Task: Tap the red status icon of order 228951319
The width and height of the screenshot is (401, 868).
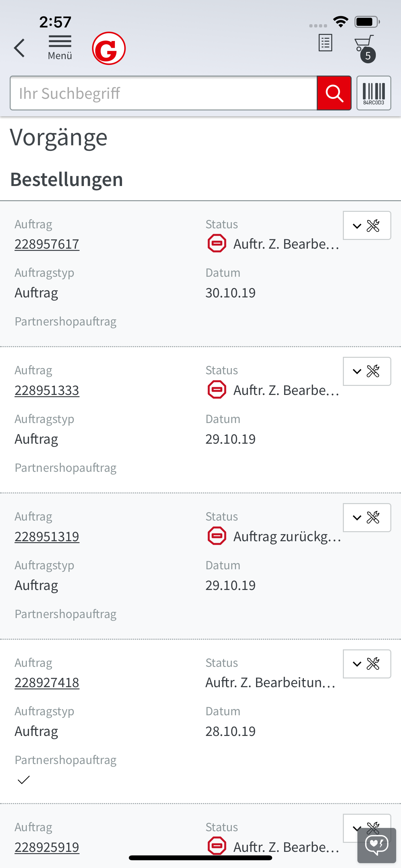Action: coord(217,536)
